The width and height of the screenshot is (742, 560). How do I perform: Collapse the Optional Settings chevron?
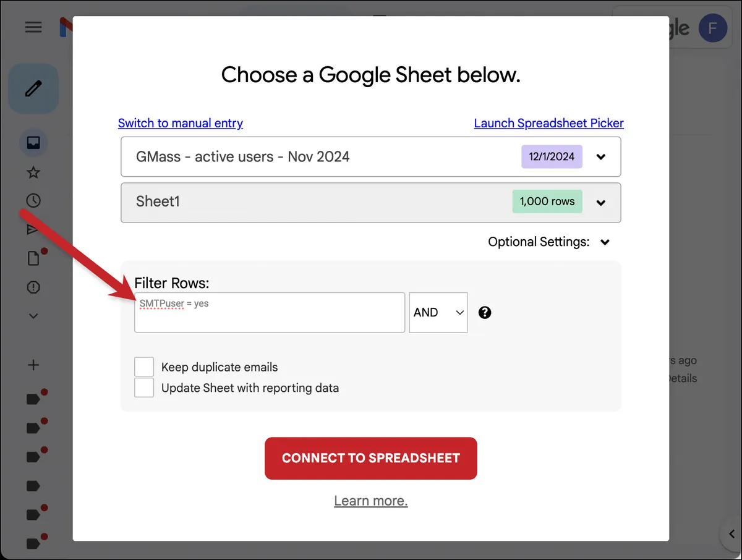[x=605, y=242]
